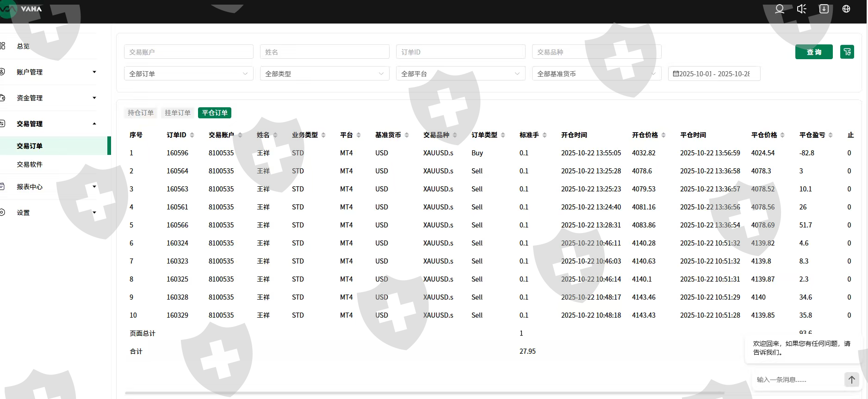The height and width of the screenshot is (399, 868).
Task: Open 交易软件 in the sidebar
Action: click(30, 164)
